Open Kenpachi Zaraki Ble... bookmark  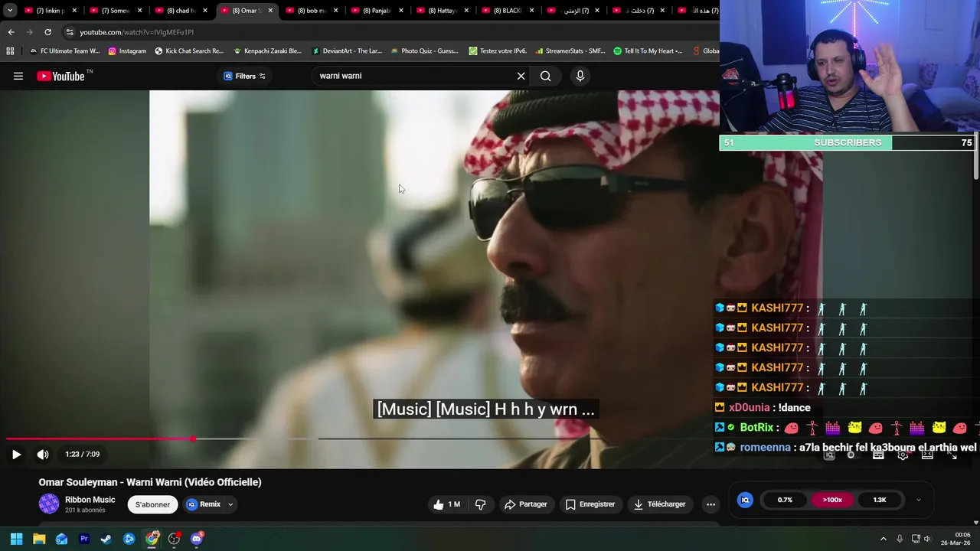coord(267,51)
